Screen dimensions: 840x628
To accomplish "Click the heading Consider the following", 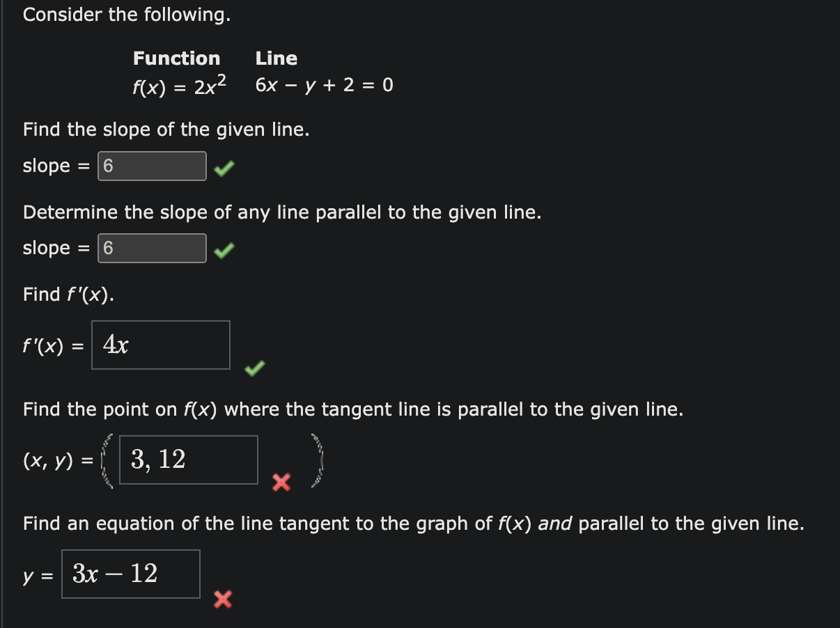I will (127, 15).
